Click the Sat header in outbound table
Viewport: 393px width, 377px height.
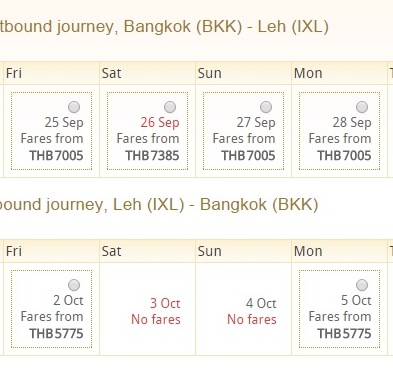(148, 73)
